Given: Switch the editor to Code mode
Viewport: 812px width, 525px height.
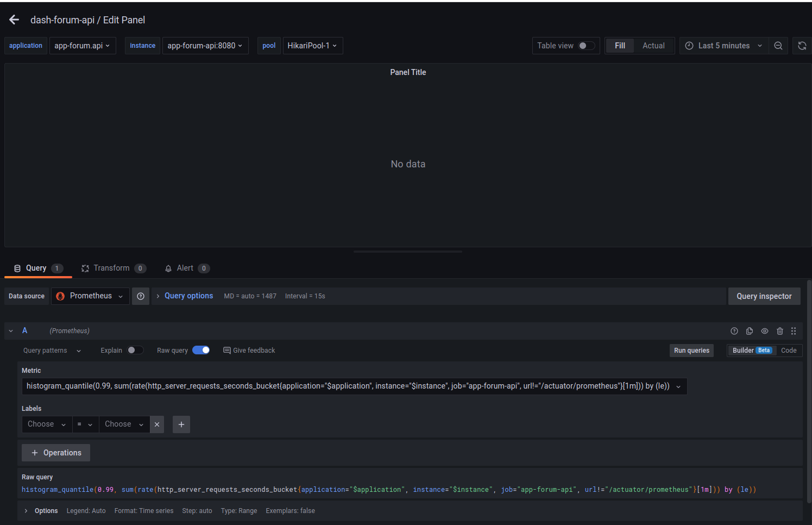Looking at the screenshot, I should pos(789,351).
